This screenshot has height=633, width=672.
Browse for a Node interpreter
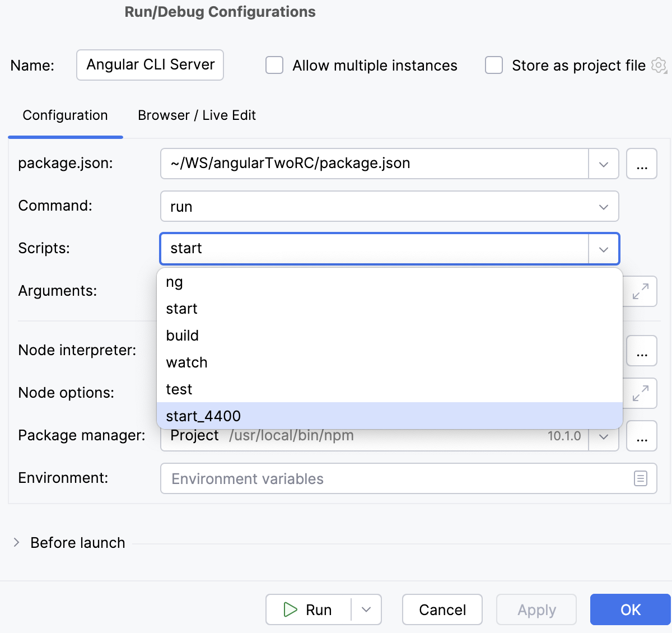pos(642,350)
